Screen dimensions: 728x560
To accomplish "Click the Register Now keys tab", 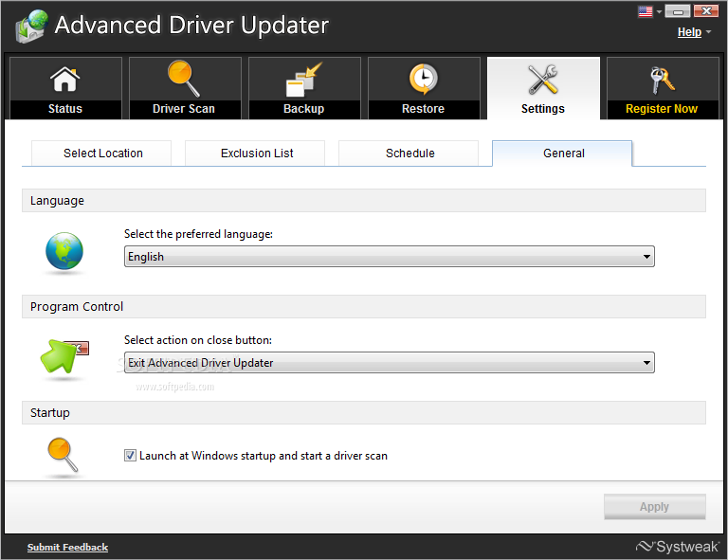I will (x=663, y=88).
